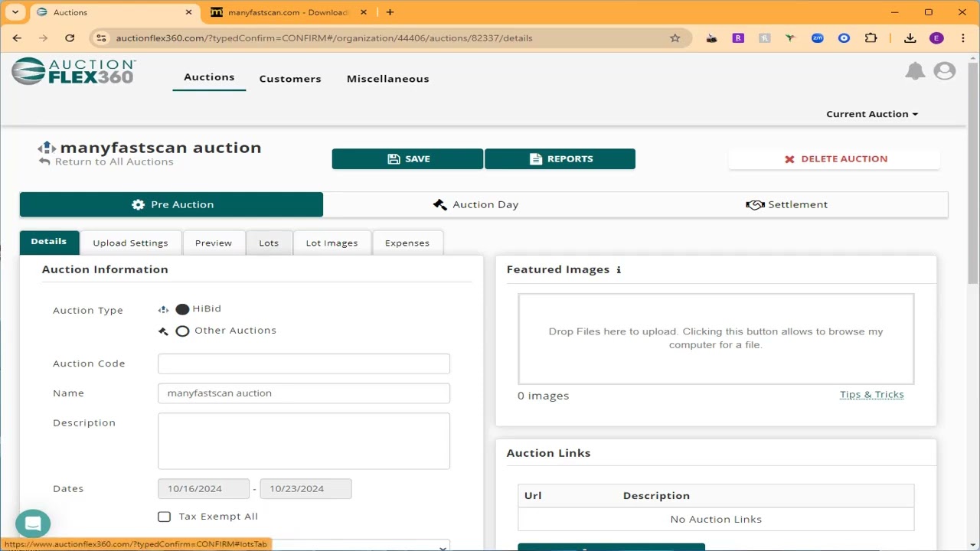Screen dimensions: 980x551
Task: Open the Chrome extensions puzzle icon
Action: click(871, 38)
